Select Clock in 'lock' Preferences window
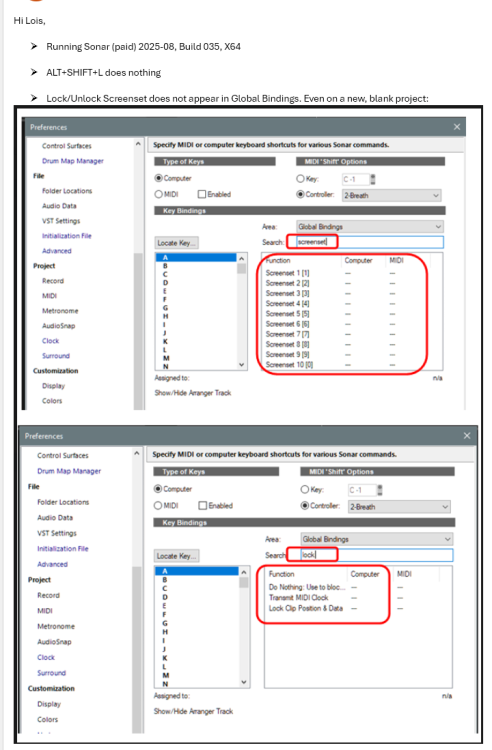 coord(46,658)
